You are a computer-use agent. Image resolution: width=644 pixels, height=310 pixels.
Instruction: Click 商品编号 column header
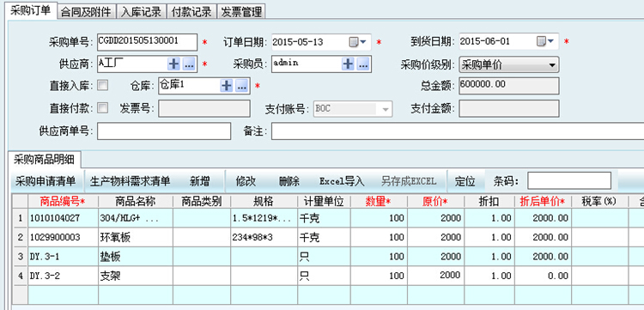(63, 201)
